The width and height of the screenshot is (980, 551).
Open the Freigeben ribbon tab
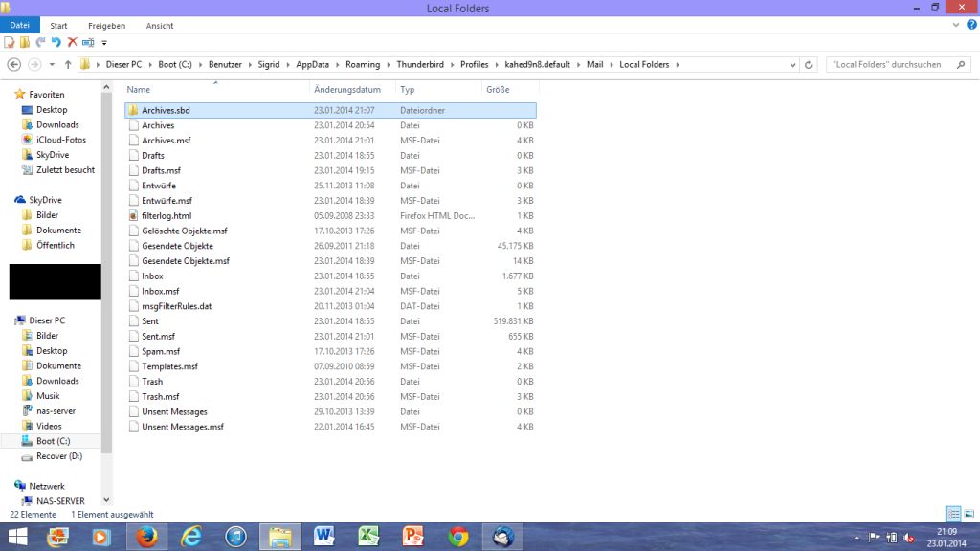(106, 26)
